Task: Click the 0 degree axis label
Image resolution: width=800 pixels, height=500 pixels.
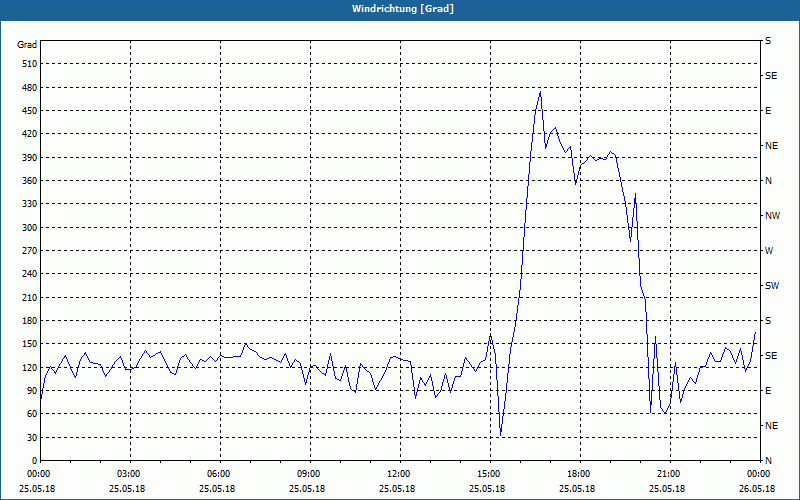Action: point(35,461)
